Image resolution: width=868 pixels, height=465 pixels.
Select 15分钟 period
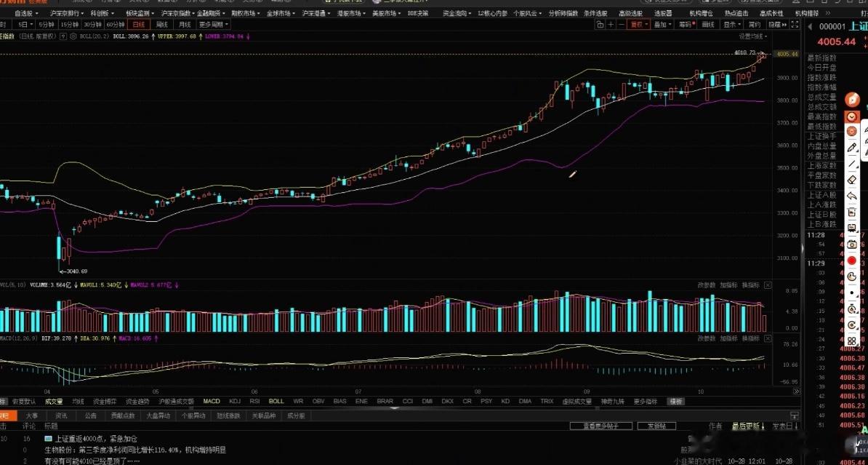click(x=69, y=25)
